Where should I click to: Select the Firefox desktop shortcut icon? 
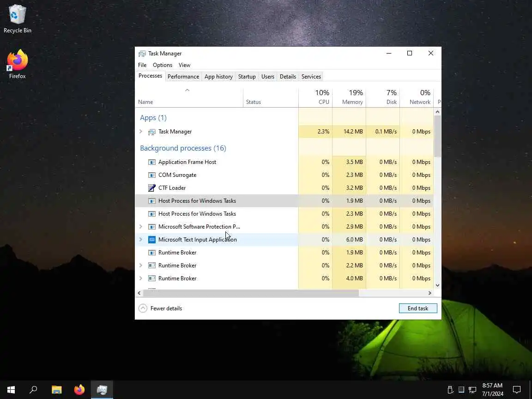click(17, 65)
